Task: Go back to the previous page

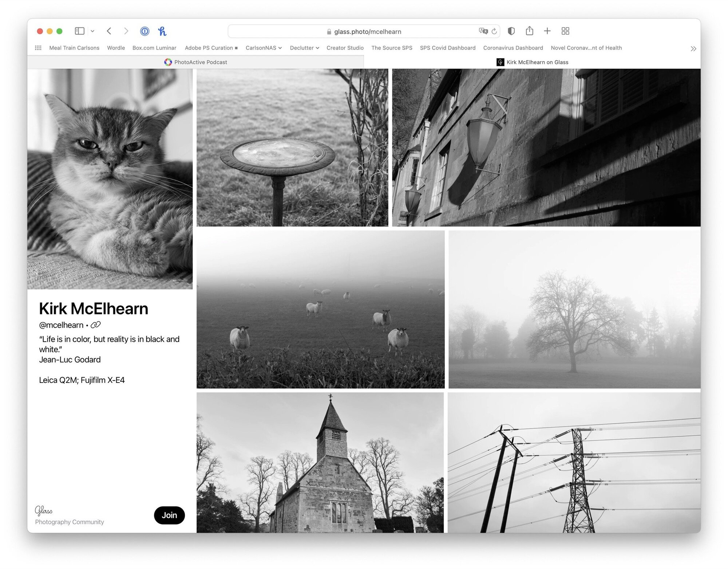Action: (x=109, y=31)
